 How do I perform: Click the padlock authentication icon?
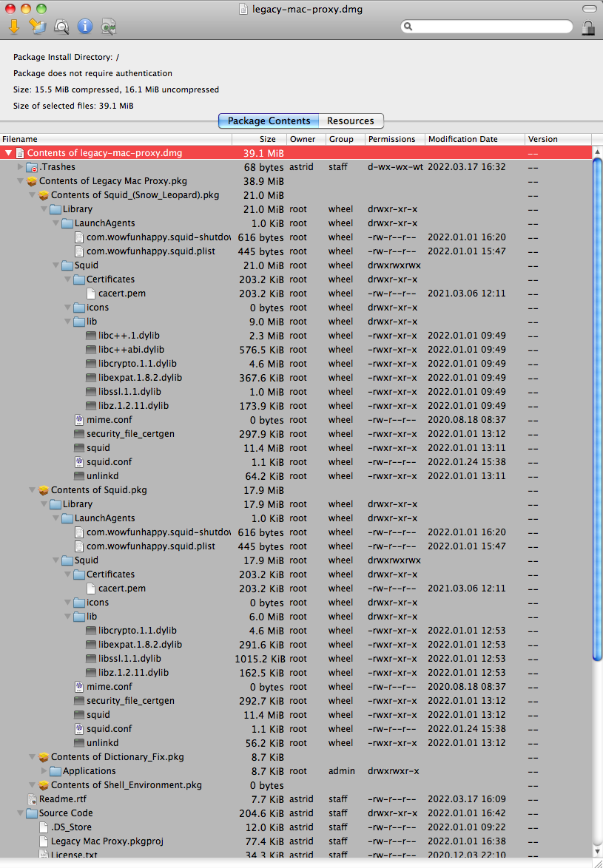(x=589, y=27)
